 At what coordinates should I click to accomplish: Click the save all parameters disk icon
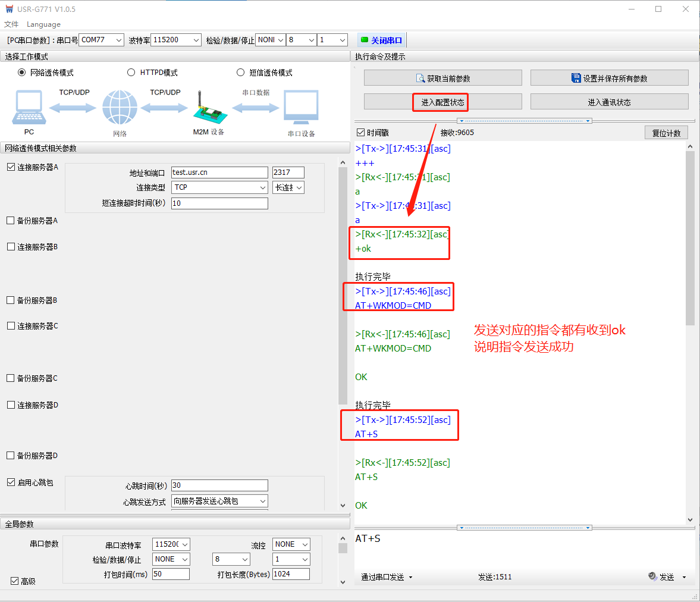tap(576, 78)
